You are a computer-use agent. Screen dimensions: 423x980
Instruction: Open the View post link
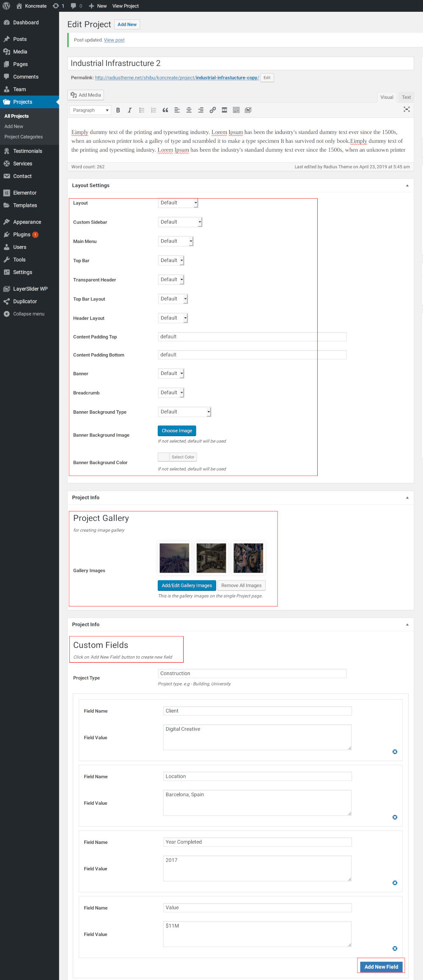(114, 40)
